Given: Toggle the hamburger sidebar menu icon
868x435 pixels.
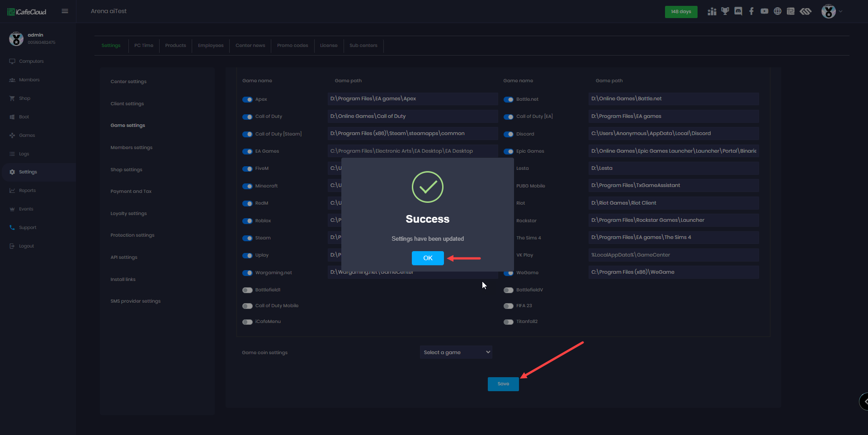Looking at the screenshot, I should pos(65,11).
